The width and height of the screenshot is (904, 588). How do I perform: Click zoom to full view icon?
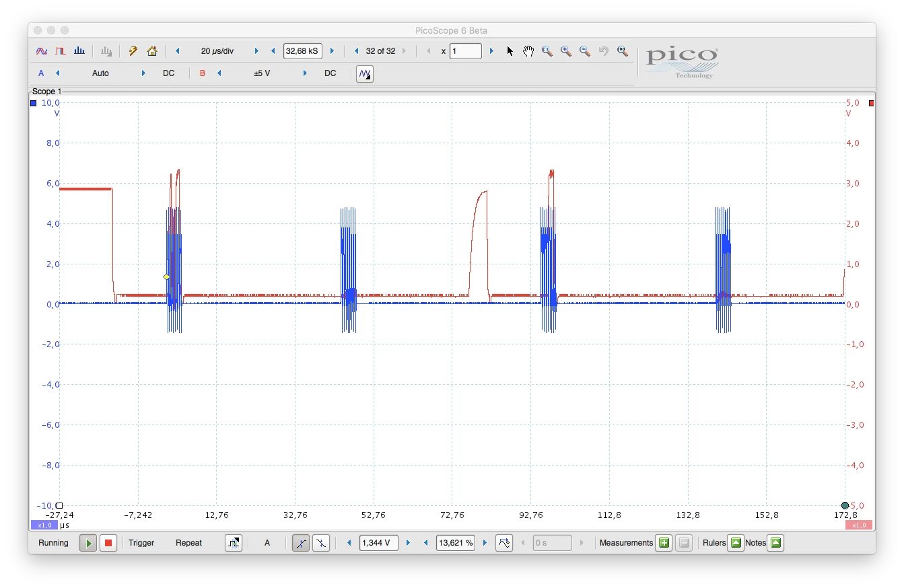(622, 51)
